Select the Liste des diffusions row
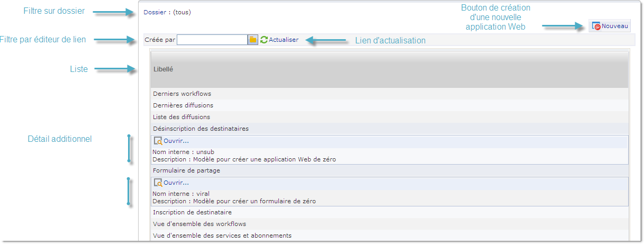 point(389,117)
